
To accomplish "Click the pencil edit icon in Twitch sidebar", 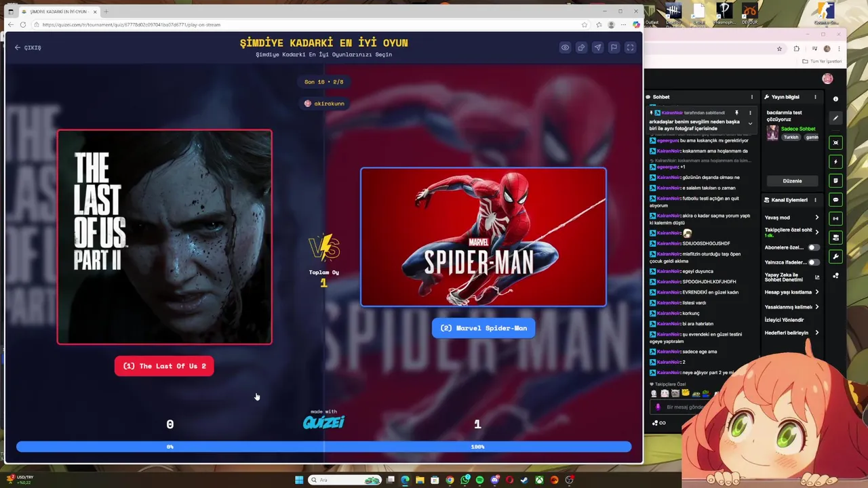I will click(x=835, y=118).
